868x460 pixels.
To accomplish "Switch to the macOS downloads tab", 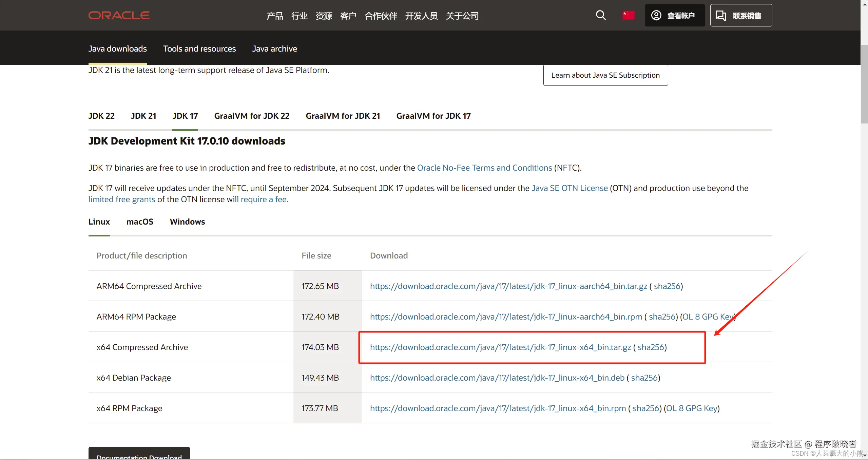I will (x=140, y=222).
